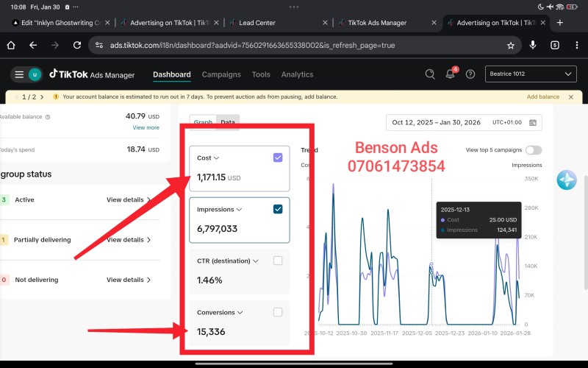The height and width of the screenshot is (368, 588).
Task: Click the page vertical scrollbar
Action: (x=586, y=233)
